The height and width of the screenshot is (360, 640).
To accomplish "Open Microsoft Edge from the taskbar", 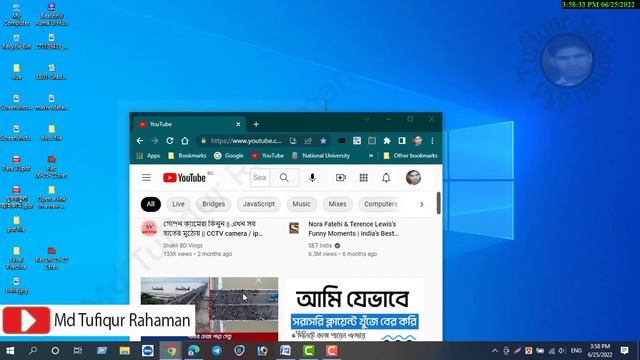I will 194,351.
